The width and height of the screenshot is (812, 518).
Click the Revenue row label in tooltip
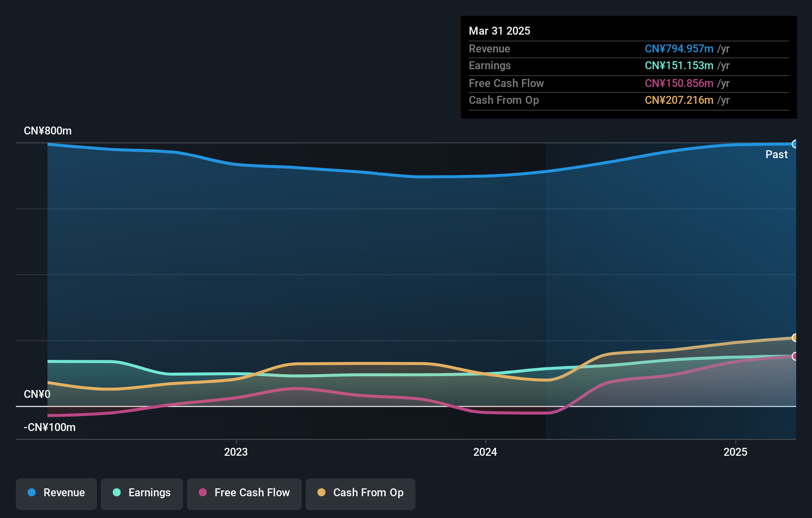click(x=490, y=49)
